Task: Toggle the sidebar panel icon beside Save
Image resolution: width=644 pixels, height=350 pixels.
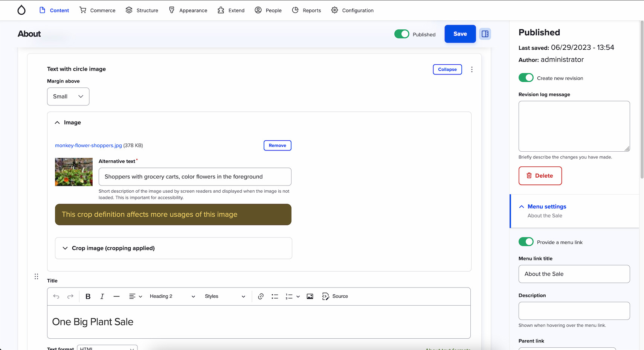Action: tap(485, 34)
